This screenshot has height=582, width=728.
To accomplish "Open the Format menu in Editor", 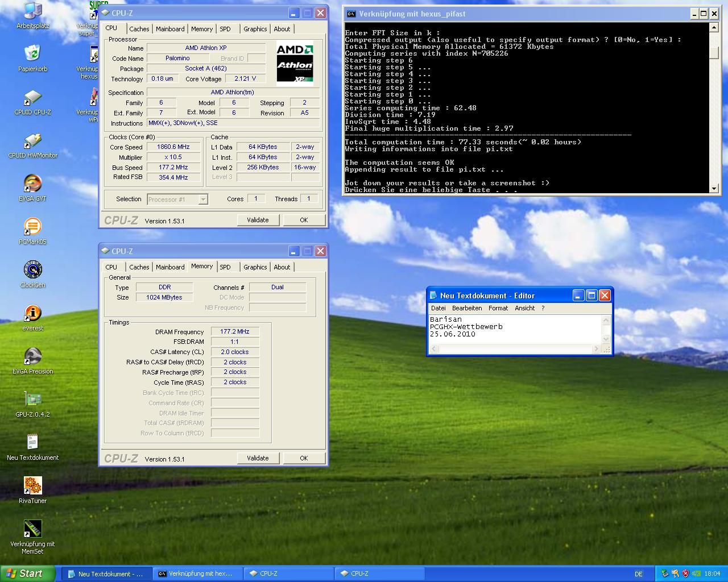I will pos(498,308).
